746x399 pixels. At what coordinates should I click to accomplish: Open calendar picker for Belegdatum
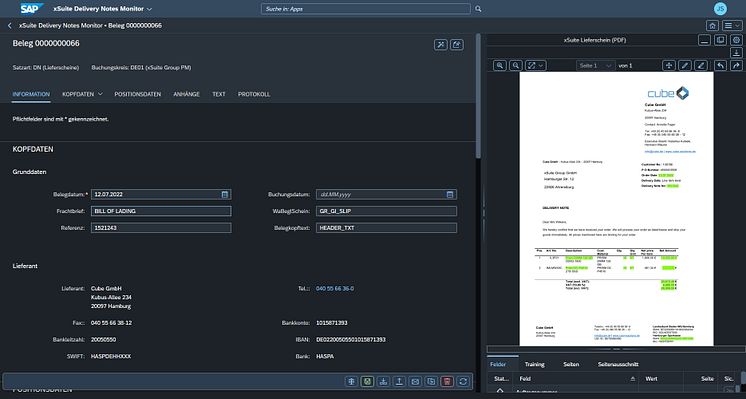pyautogui.click(x=225, y=195)
